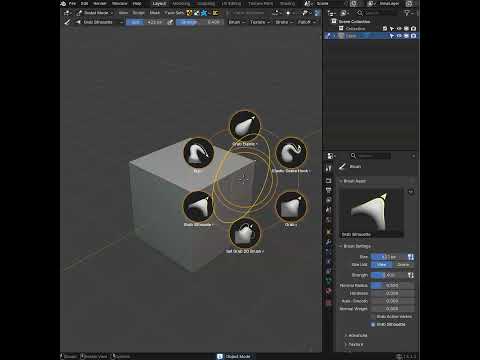Open the Output properties tab
Image resolution: width=480 pixels, height=360 pixels.
(x=329, y=190)
